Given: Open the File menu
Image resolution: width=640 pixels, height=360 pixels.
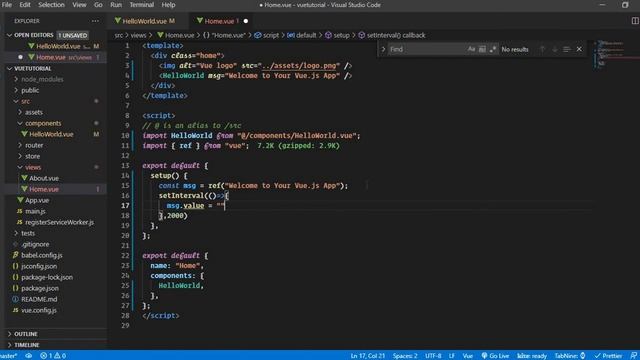Looking at the screenshot, I should 7,5.
